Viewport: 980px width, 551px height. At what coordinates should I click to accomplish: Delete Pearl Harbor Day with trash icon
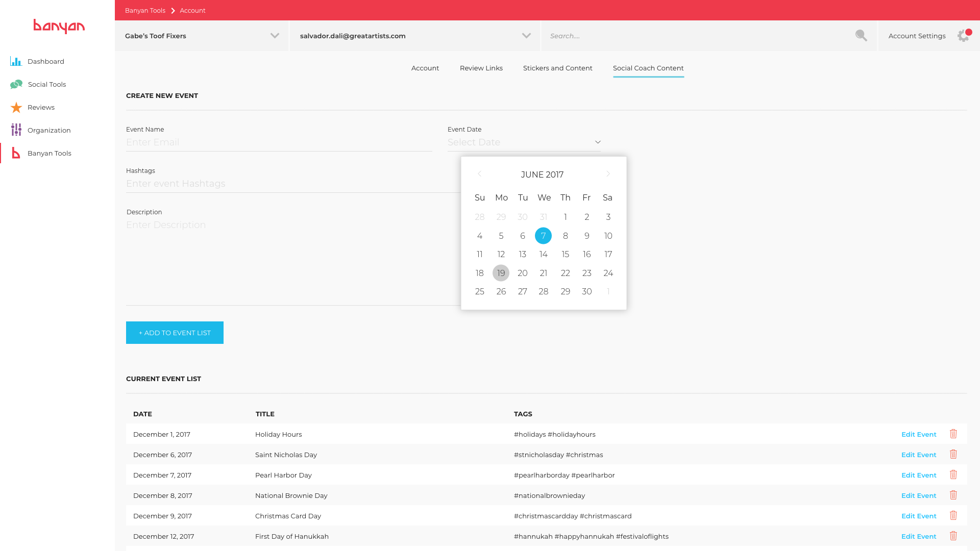point(953,475)
